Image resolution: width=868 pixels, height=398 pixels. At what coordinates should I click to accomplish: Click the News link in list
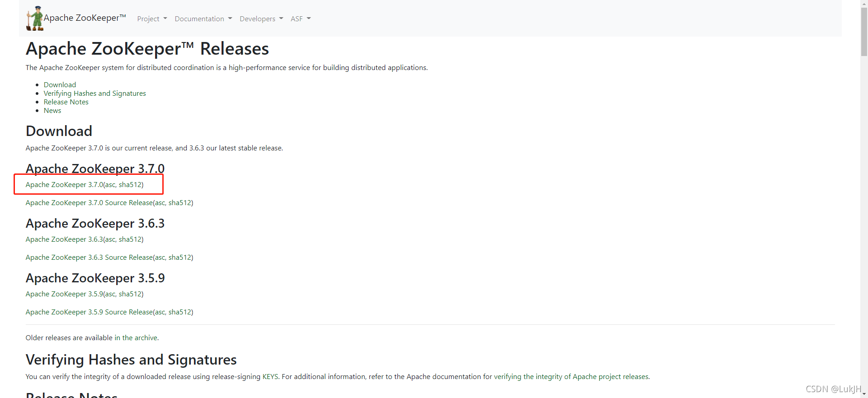pyautogui.click(x=52, y=110)
